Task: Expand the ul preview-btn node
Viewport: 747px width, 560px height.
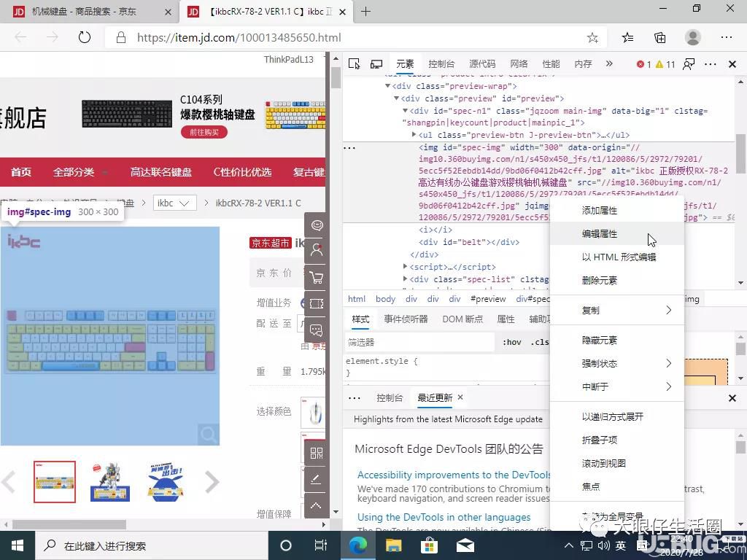Action: click(414, 135)
